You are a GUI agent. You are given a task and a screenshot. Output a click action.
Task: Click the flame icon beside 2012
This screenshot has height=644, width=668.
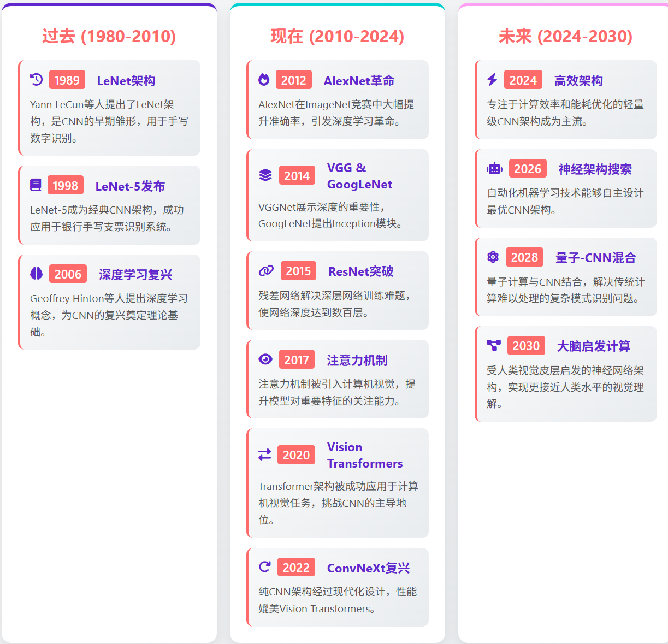[264, 80]
